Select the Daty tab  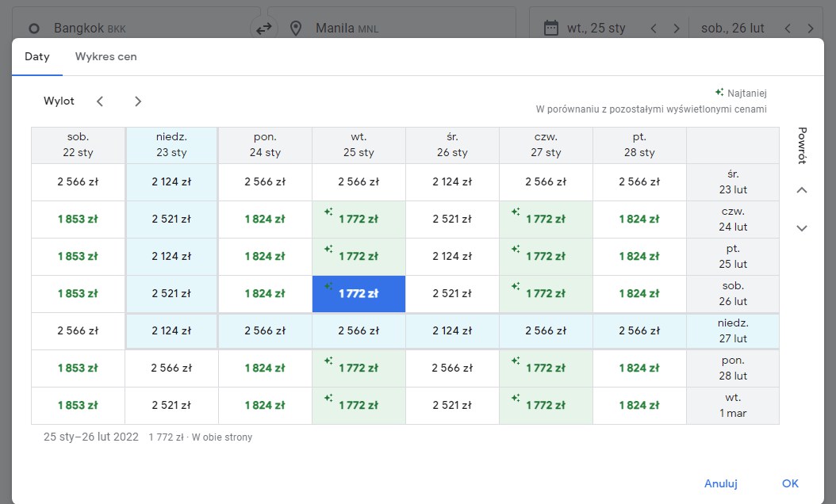click(x=36, y=56)
